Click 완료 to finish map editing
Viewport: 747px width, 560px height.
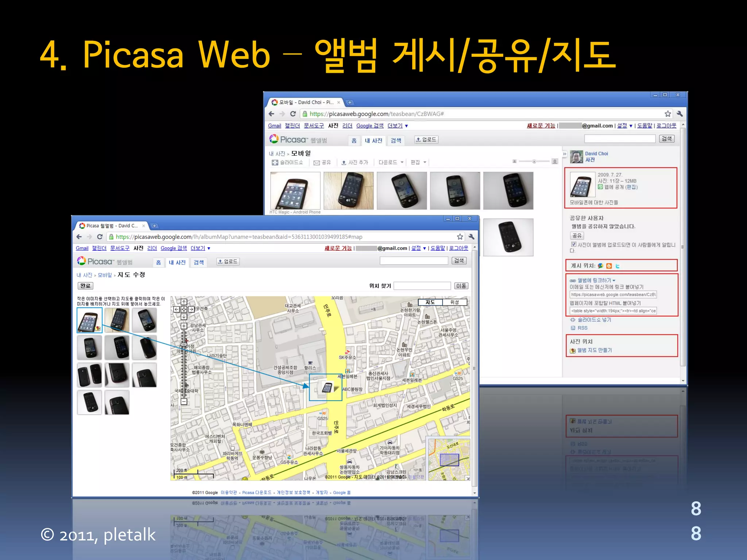coord(85,286)
